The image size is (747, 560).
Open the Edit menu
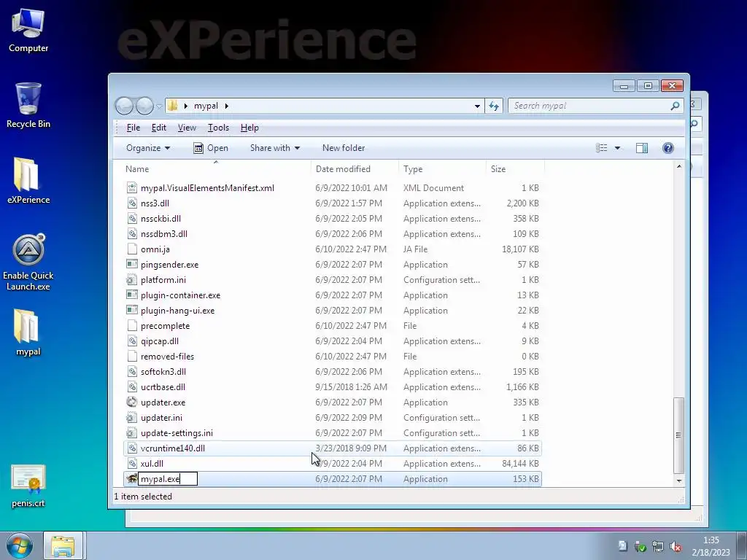coord(158,128)
